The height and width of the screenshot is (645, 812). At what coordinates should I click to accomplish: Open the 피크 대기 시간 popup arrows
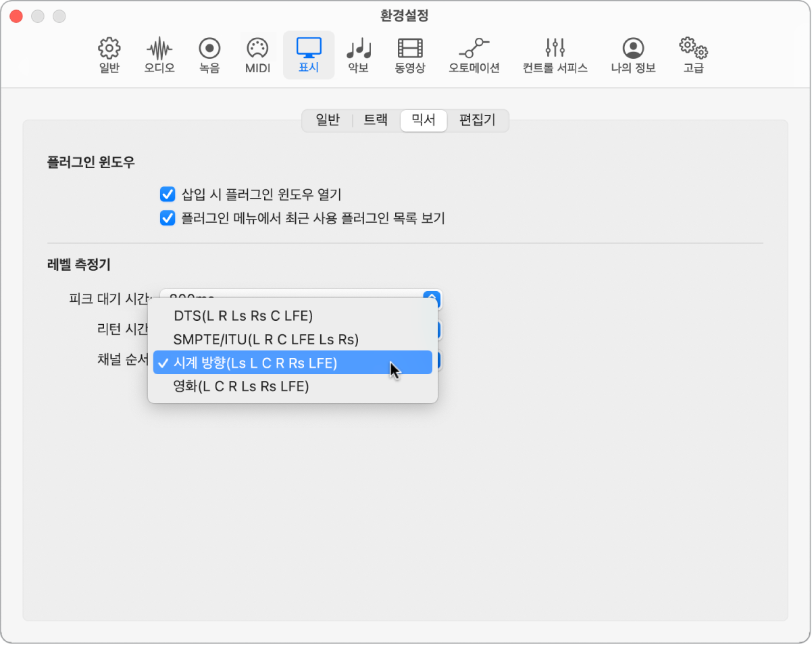[431, 296]
